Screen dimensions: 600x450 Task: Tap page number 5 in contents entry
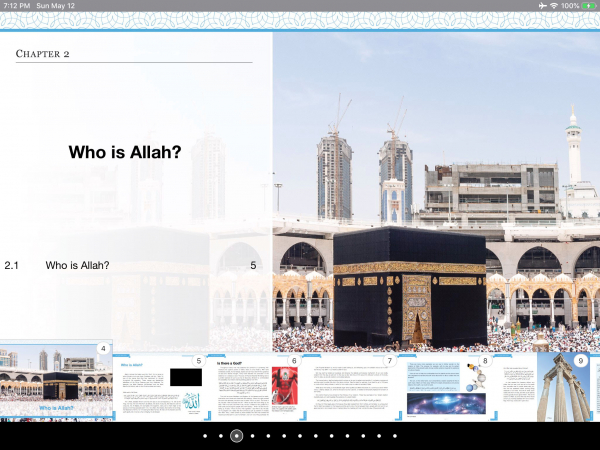(x=253, y=265)
